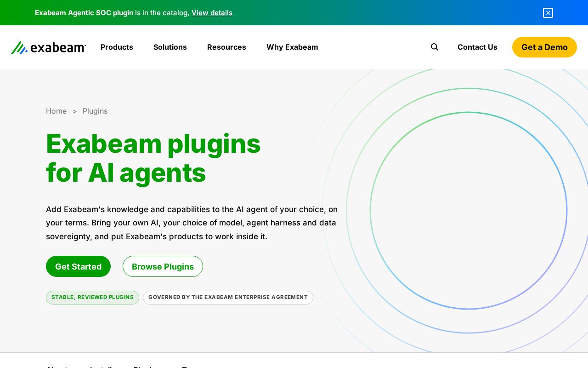The width and height of the screenshot is (588, 368).
Task: Click the Exabeam logo
Action: click(48, 47)
